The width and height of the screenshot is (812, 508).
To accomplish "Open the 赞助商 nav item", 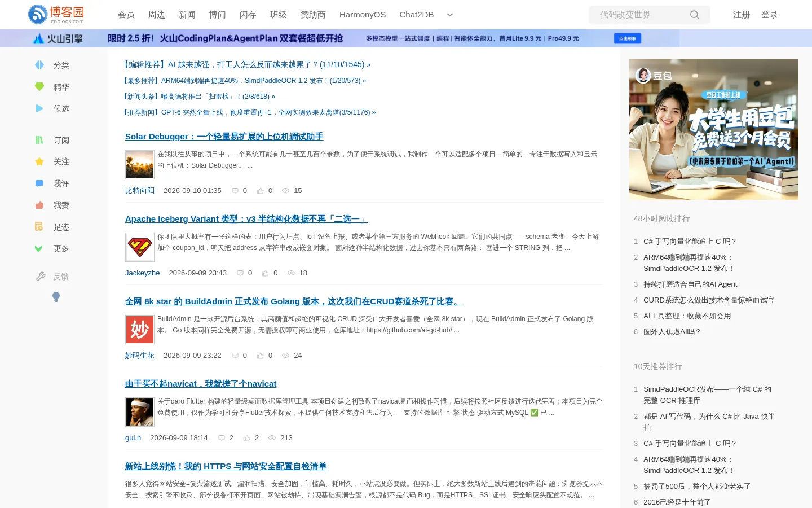I will click(313, 15).
